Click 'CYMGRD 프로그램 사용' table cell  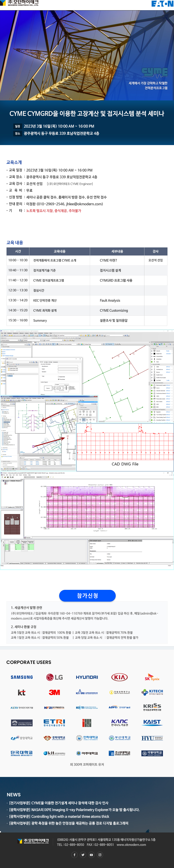(x=116, y=280)
